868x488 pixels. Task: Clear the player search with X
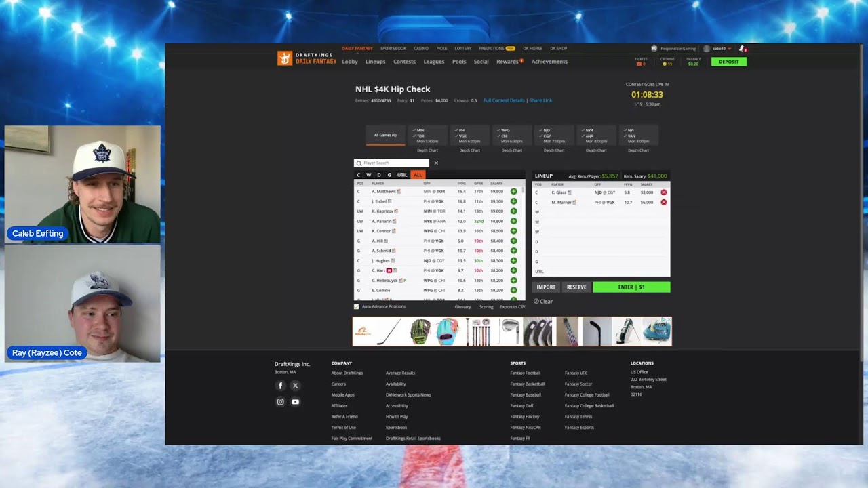[436, 163]
